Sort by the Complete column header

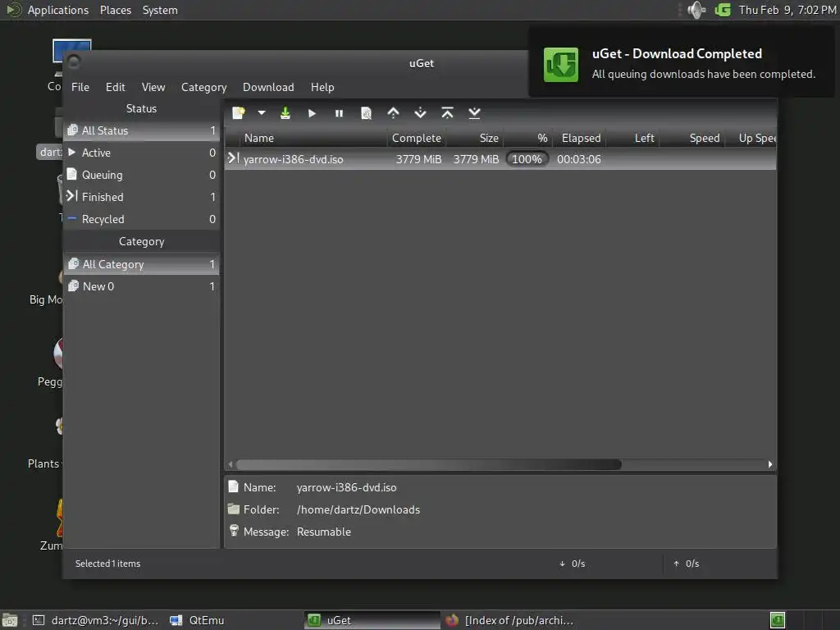click(416, 138)
